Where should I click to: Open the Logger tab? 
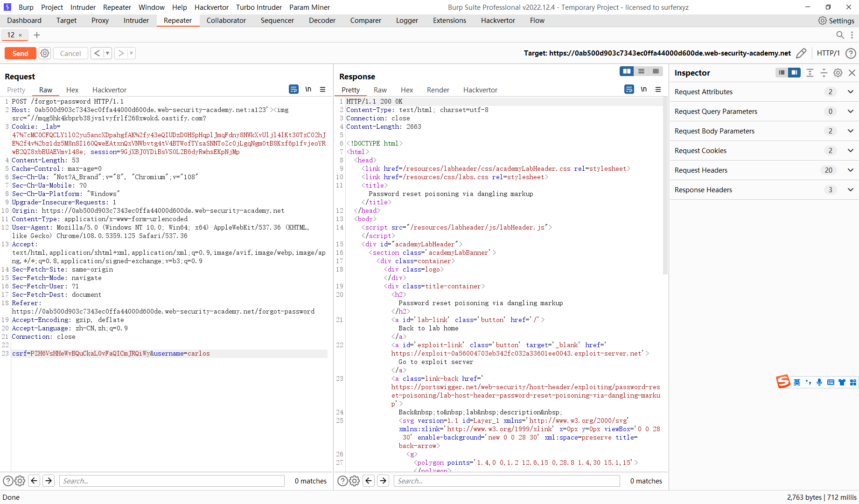tap(407, 21)
